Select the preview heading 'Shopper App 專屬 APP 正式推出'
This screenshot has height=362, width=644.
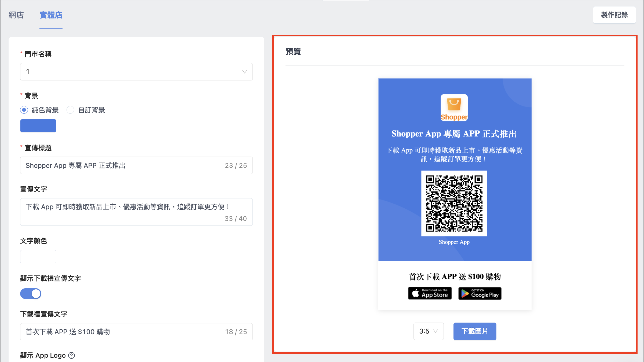point(454,134)
